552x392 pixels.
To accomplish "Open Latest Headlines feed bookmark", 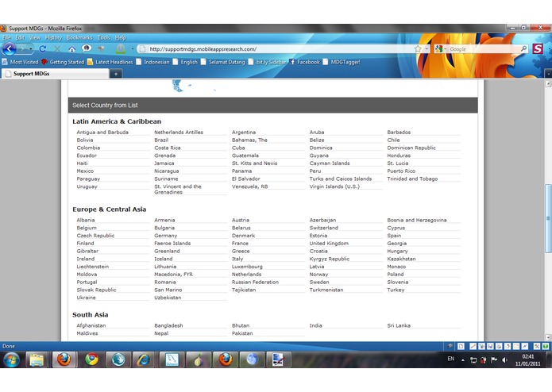I will click(x=110, y=62).
